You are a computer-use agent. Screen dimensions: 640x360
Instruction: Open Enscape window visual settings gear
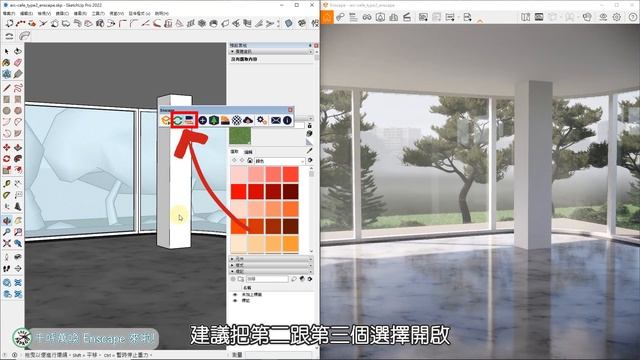(617, 17)
